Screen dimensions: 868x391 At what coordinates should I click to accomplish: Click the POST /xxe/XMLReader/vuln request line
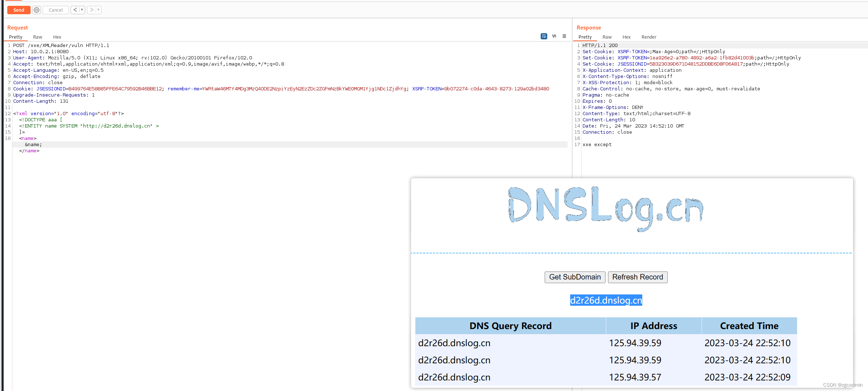coord(61,46)
